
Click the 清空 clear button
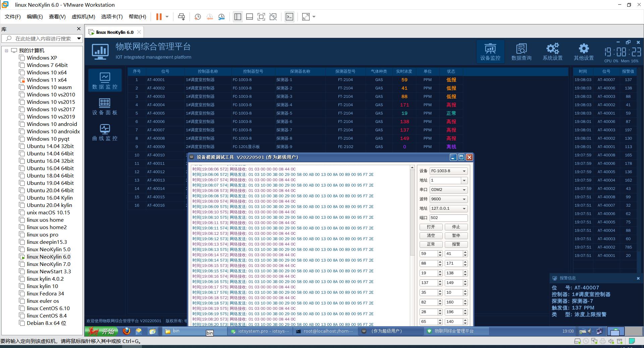pos(431,235)
